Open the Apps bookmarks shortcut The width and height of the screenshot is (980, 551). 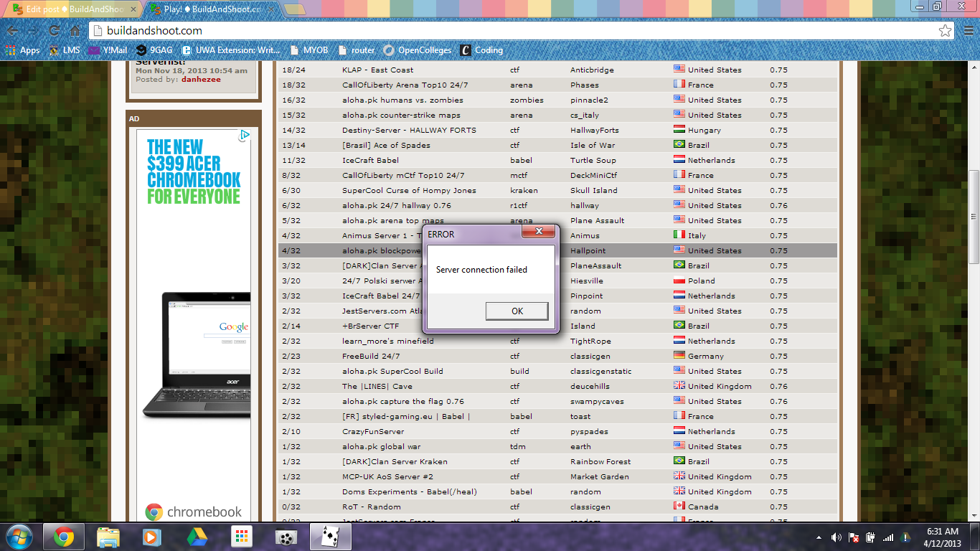tap(22, 50)
